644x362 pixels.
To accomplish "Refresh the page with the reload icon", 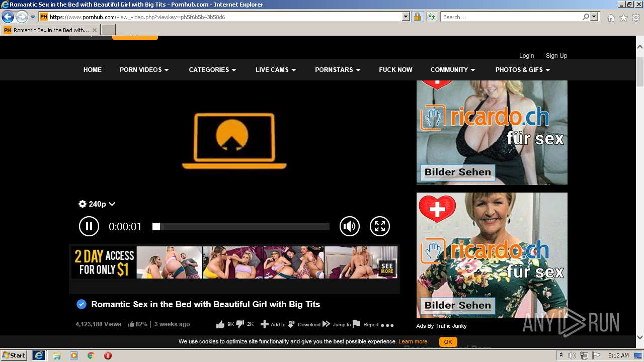I will [x=431, y=17].
